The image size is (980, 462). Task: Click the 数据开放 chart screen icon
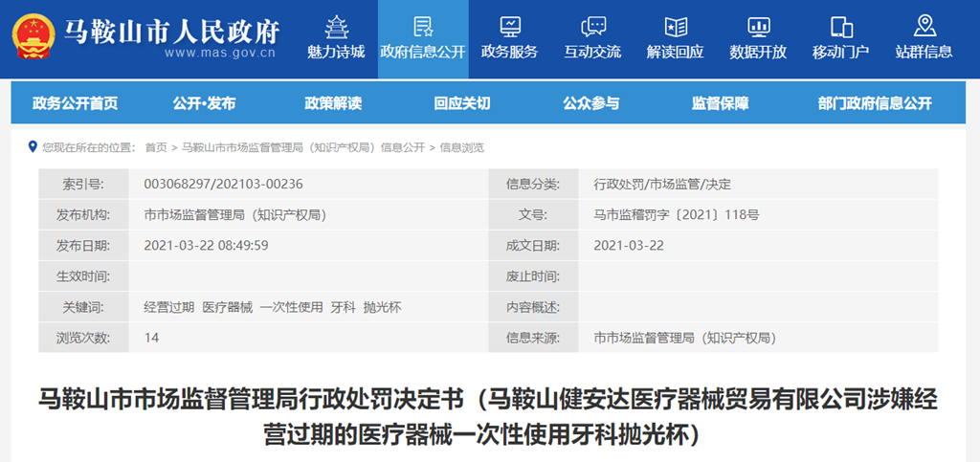click(x=758, y=26)
